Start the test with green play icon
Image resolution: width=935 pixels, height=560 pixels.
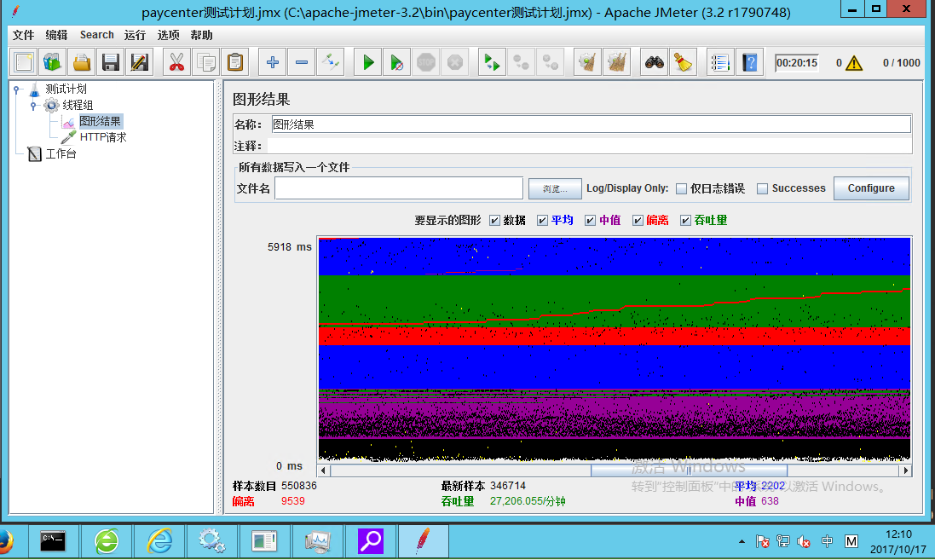368,62
